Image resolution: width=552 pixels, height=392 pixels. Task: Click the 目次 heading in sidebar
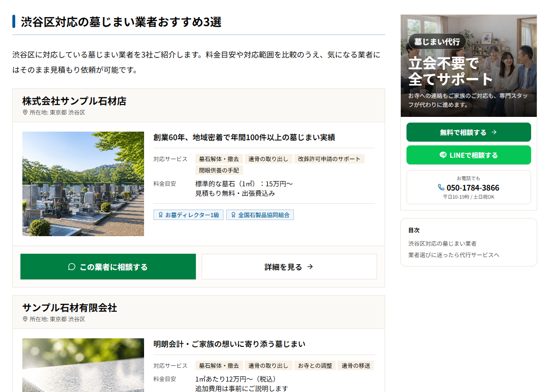tap(414, 230)
